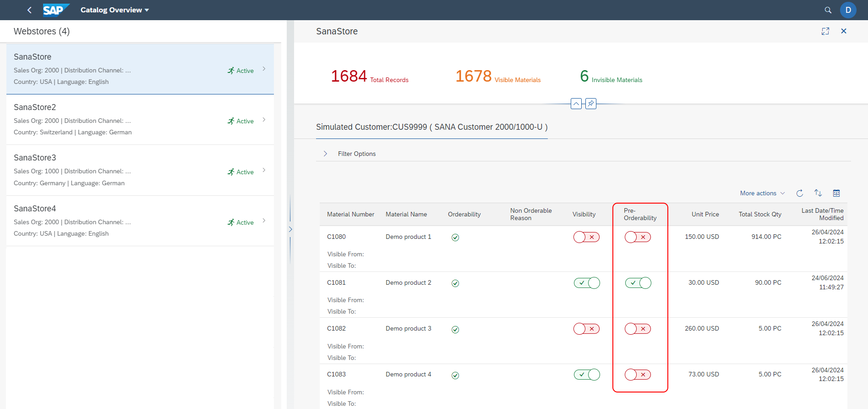Refresh the materials table

[x=800, y=193]
